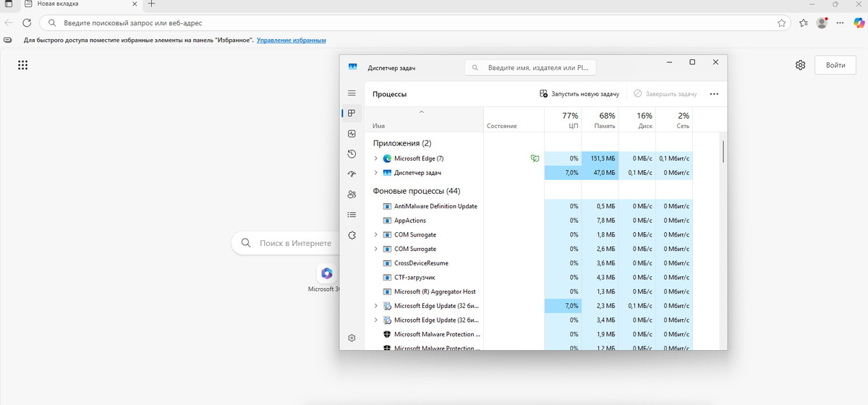868x405 pixels.
Task: Open Edge profile avatar icon
Action: pos(822,22)
